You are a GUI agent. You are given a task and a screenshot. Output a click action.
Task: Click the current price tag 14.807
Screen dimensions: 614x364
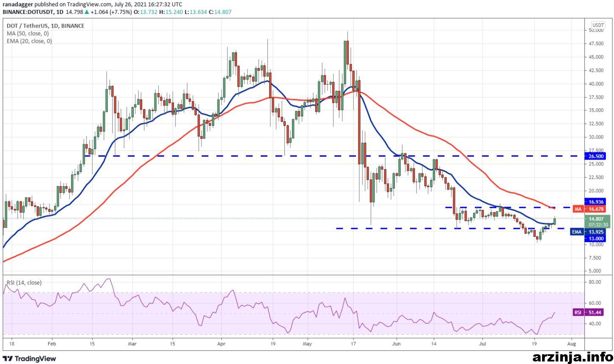tap(595, 219)
